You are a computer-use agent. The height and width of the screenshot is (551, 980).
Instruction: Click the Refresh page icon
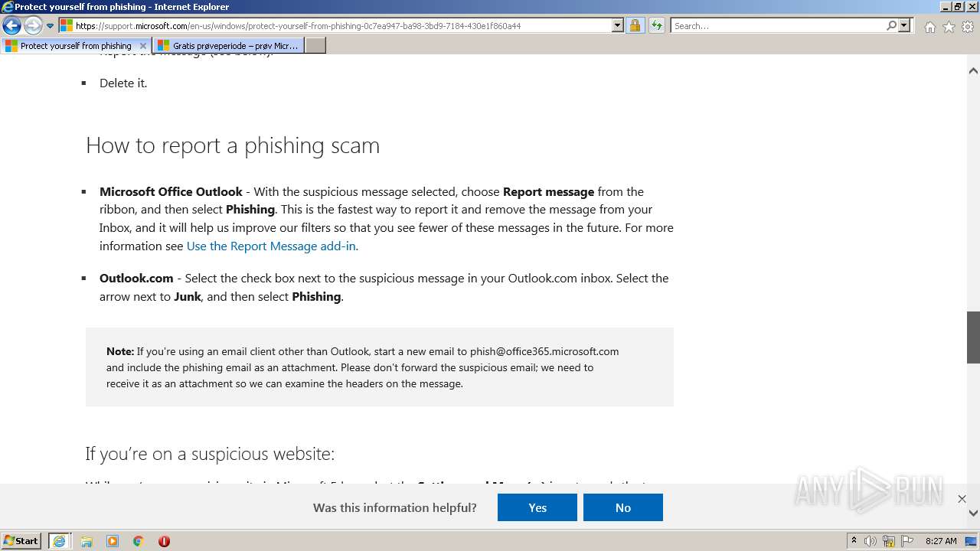point(656,25)
